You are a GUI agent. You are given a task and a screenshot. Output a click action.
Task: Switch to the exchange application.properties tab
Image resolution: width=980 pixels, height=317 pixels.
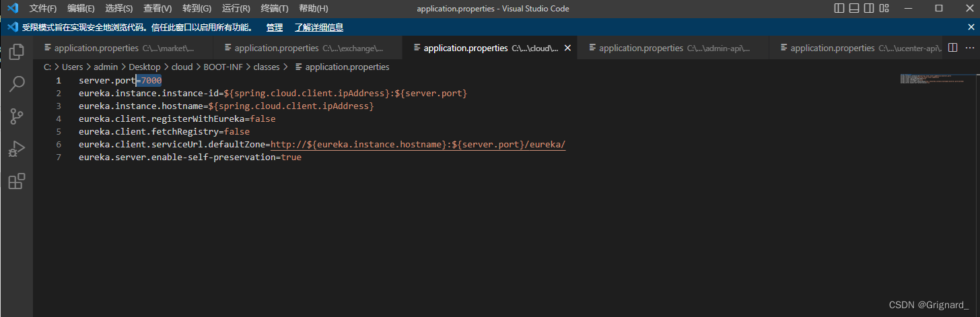(x=308, y=48)
